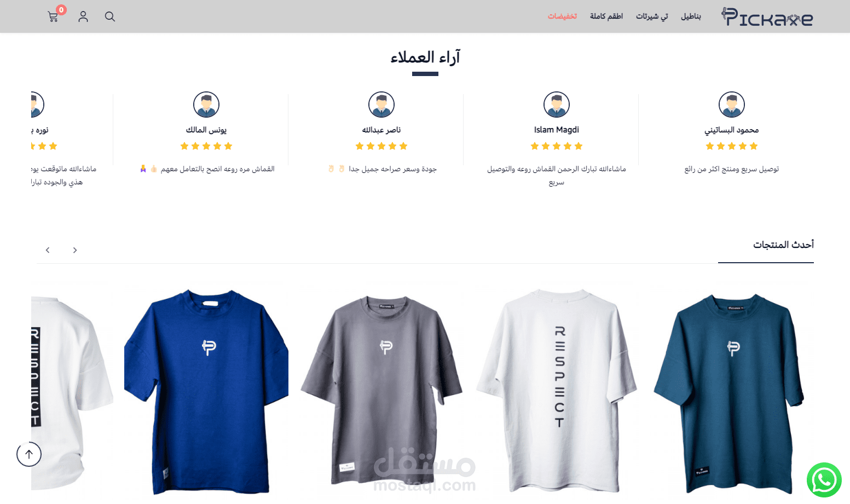Open the shopping cart icon
This screenshot has width=850, height=504.
(53, 17)
